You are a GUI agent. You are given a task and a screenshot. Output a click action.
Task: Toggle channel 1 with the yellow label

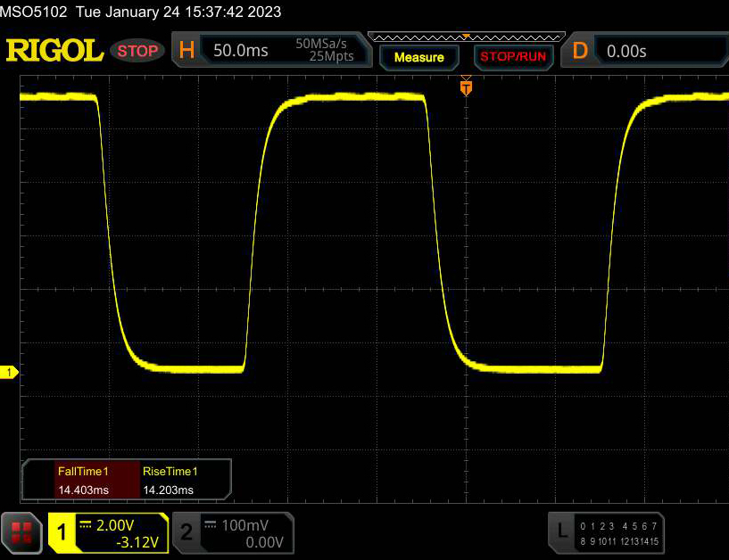(62, 533)
